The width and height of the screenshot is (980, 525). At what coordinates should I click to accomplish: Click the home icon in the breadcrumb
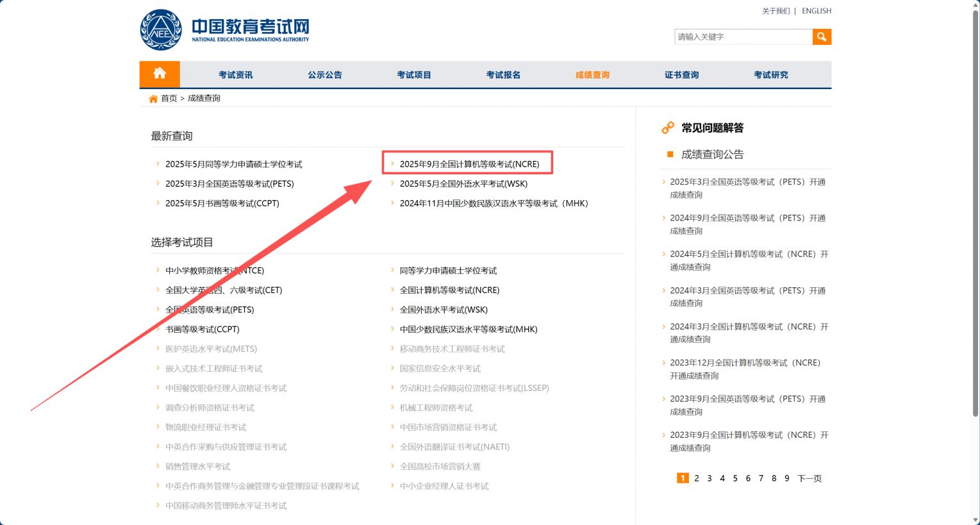tap(153, 98)
